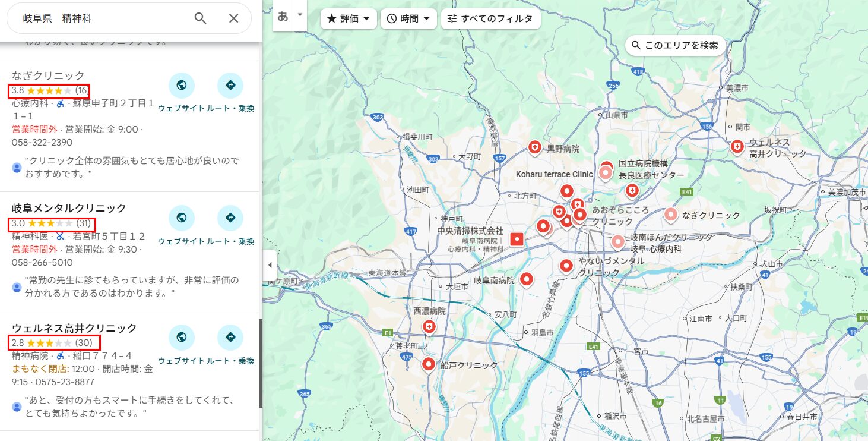
Task: Click the 揖斐川町 map label
Action: 417,136
